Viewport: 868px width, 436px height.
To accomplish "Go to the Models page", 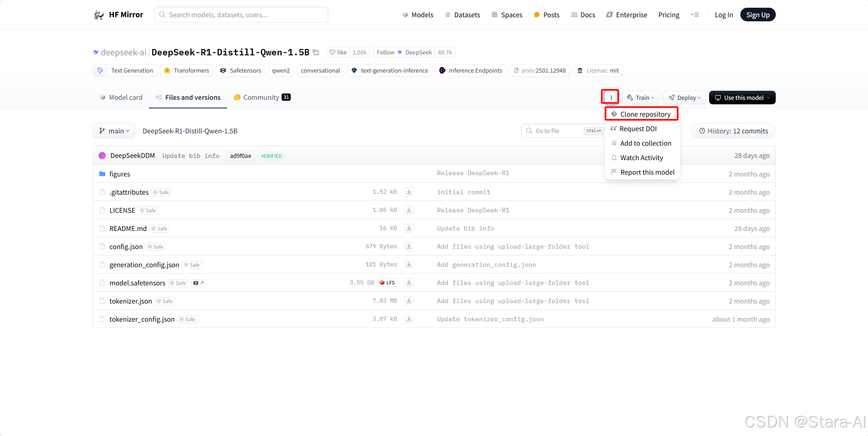I will 418,15.
